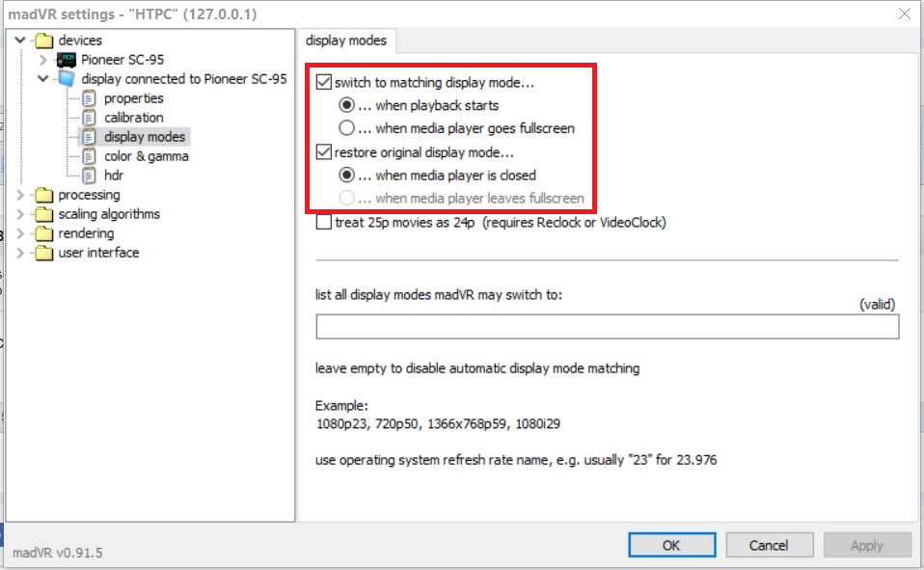Click the display modes list input field

point(607,327)
